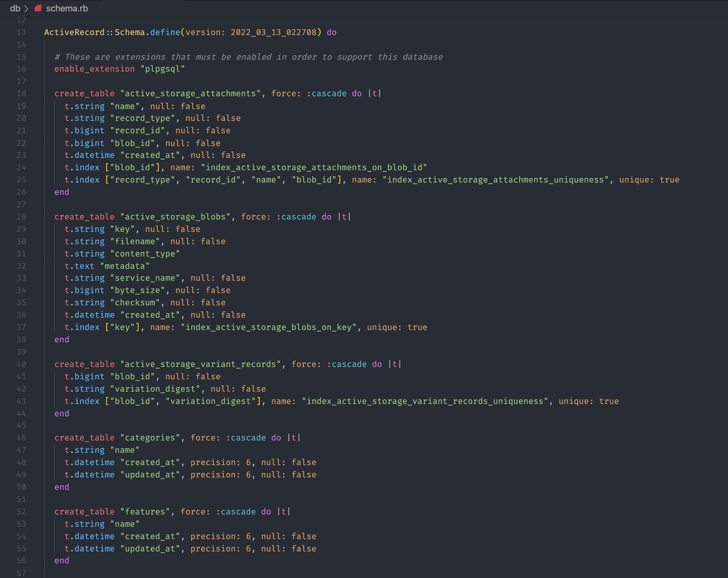Screen dimensions: 728x578
Task: Select line number 46 in gutter
Action: tap(21, 438)
